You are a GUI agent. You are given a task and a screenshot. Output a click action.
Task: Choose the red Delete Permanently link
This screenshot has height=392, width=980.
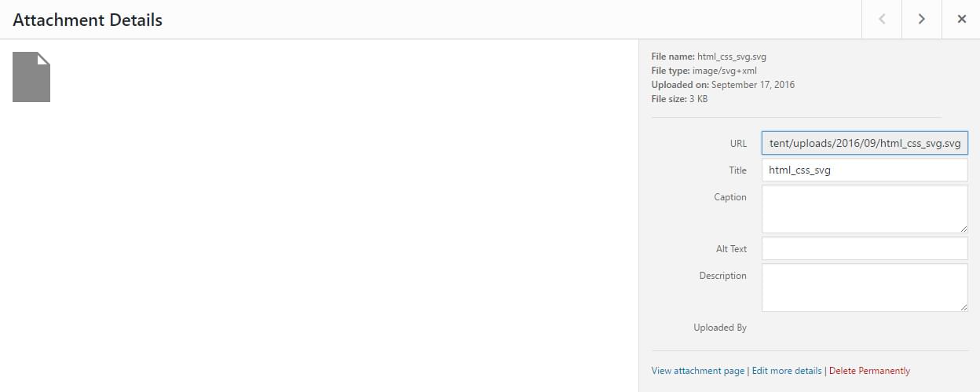(869, 371)
